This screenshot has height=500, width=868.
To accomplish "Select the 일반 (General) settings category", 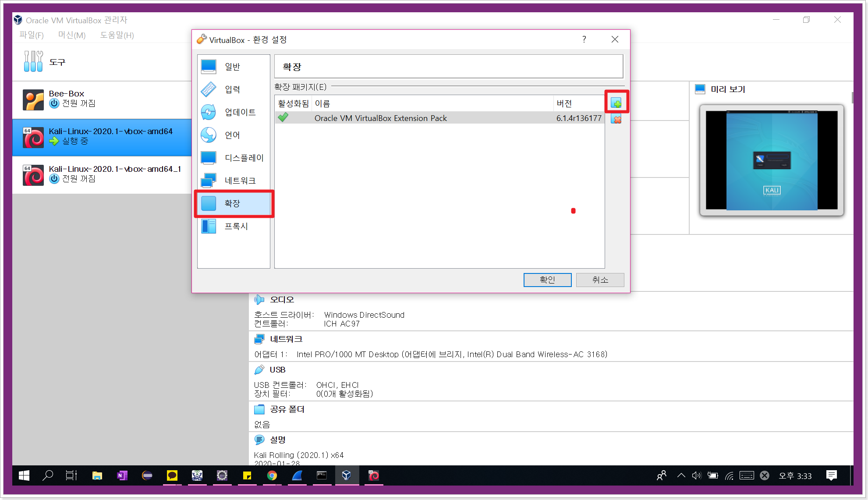I will [x=232, y=67].
